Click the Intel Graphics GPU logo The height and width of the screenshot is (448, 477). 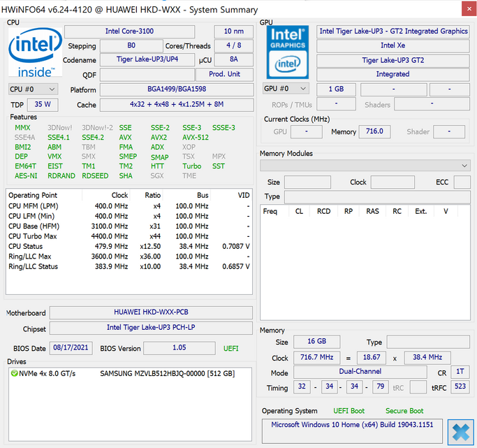(x=287, y=52)
